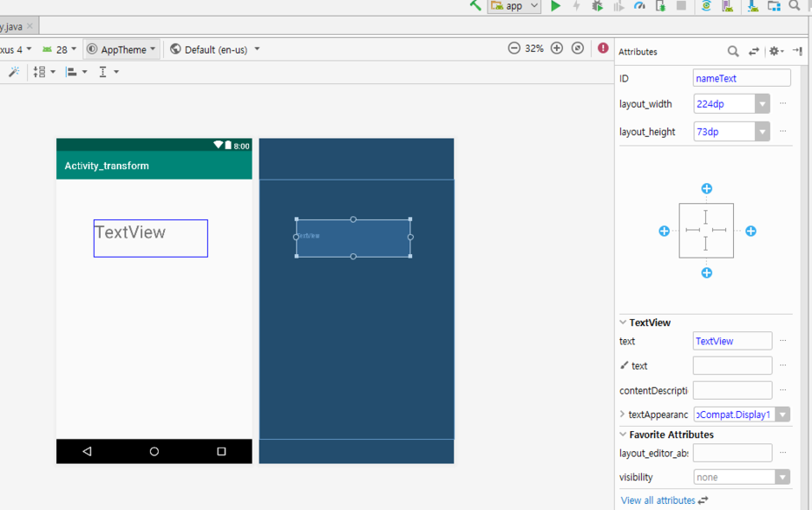Hide the Attributes panel with arrow icon

tap(797, 51)
